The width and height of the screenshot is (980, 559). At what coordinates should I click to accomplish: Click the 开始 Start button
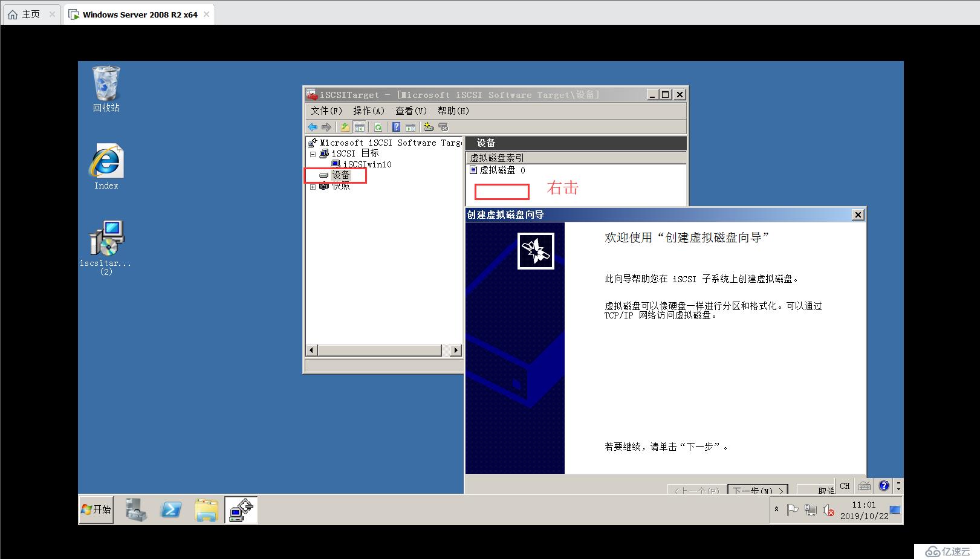click(x=96, y=509)
